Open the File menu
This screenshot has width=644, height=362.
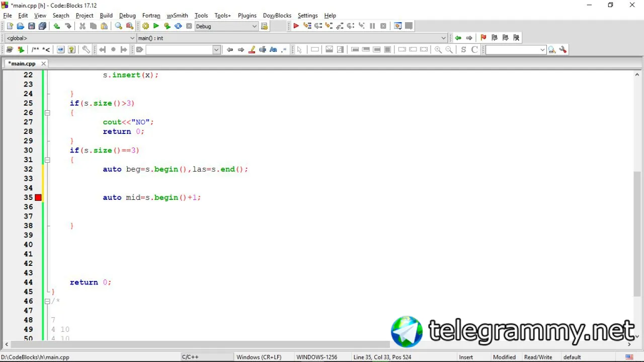click(x=8, y=16)
